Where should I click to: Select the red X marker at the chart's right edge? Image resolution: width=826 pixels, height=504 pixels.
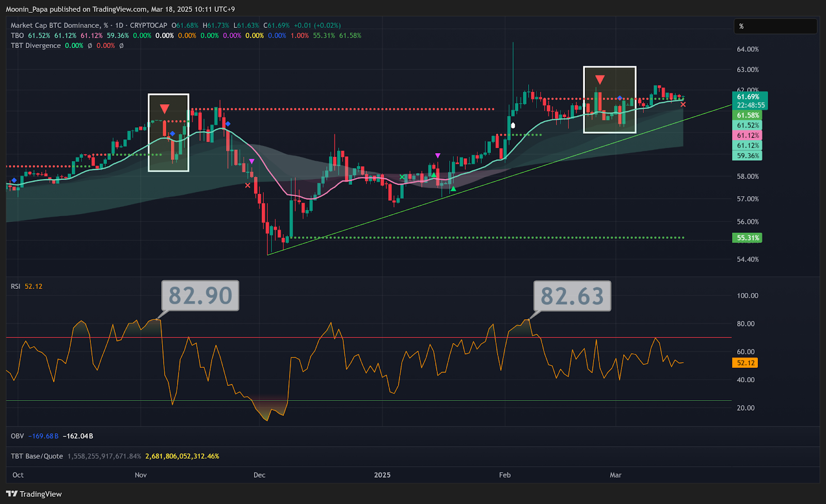pos(683,105)
